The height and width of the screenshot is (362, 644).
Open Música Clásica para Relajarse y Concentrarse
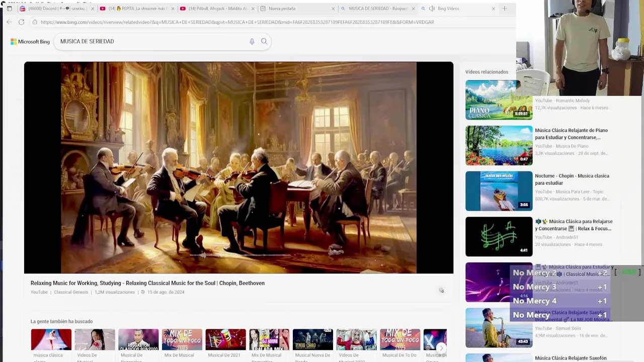click(574, 225)
